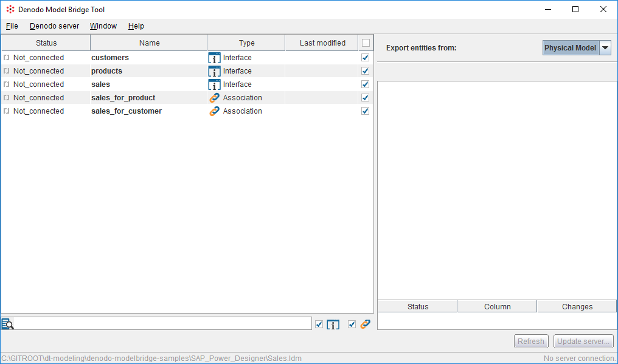Image resolution: width=618 pixels, height=364 pixels.
Task: Click the Physical Model combo box value
Action: [x=571, y=48]
